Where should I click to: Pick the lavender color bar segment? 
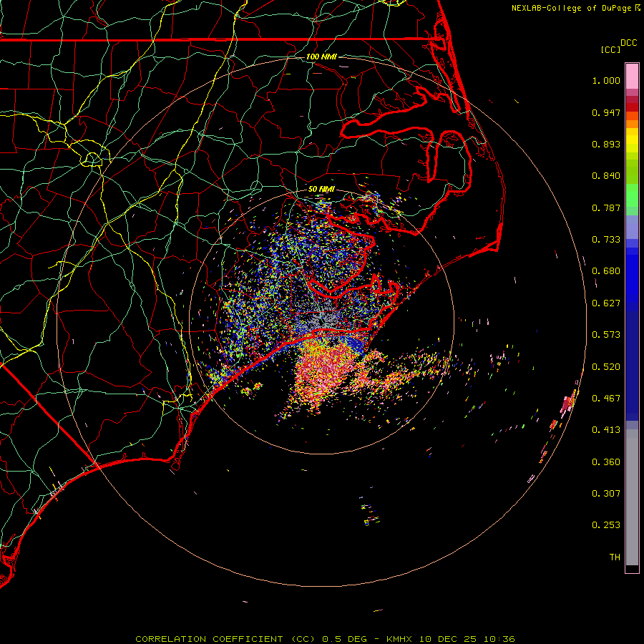click(632, 228)
